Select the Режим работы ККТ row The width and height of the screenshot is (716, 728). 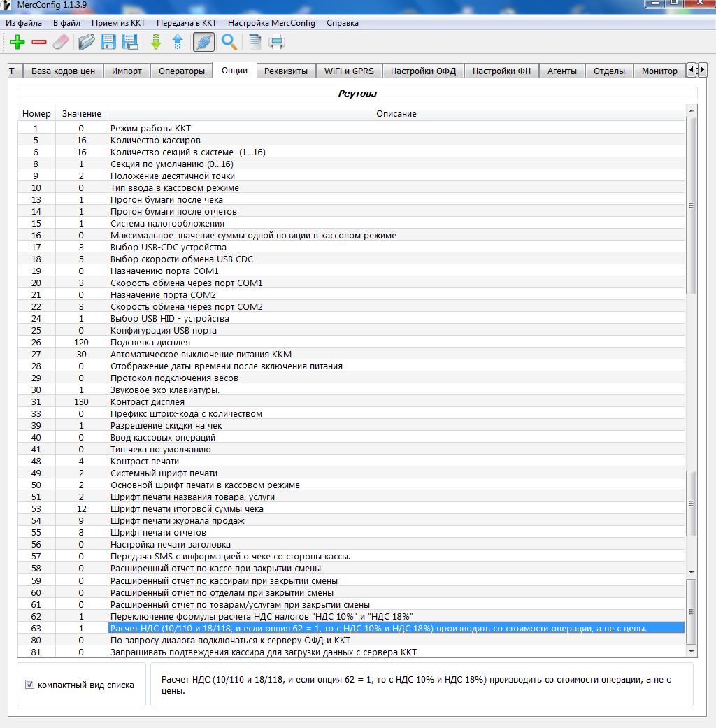351,129
